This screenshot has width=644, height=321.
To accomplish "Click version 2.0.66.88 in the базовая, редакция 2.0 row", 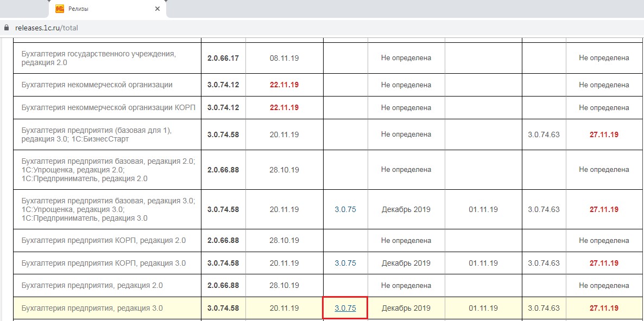I will click(223, 170).
